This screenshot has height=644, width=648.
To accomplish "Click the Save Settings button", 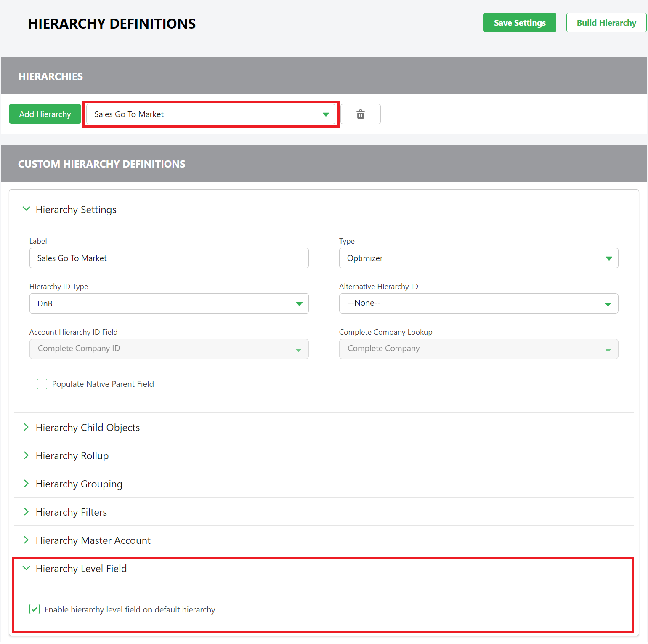I will (x=519, y=23).
